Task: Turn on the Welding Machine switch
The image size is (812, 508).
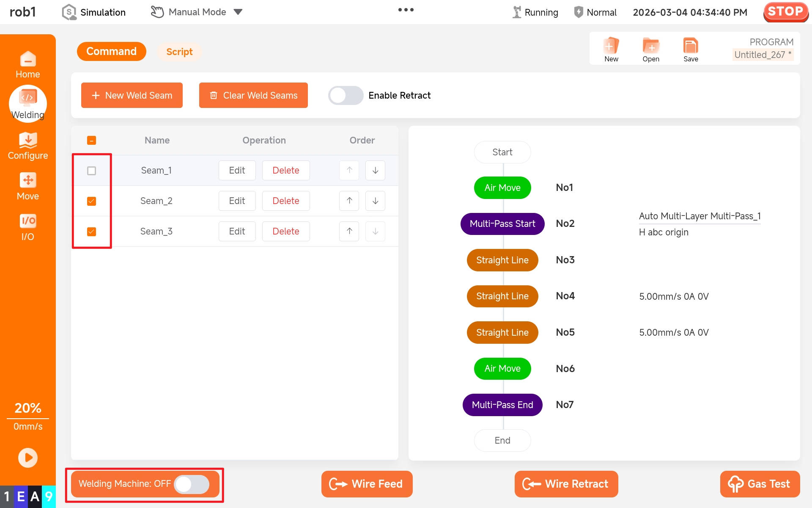Action: (192, 484)
